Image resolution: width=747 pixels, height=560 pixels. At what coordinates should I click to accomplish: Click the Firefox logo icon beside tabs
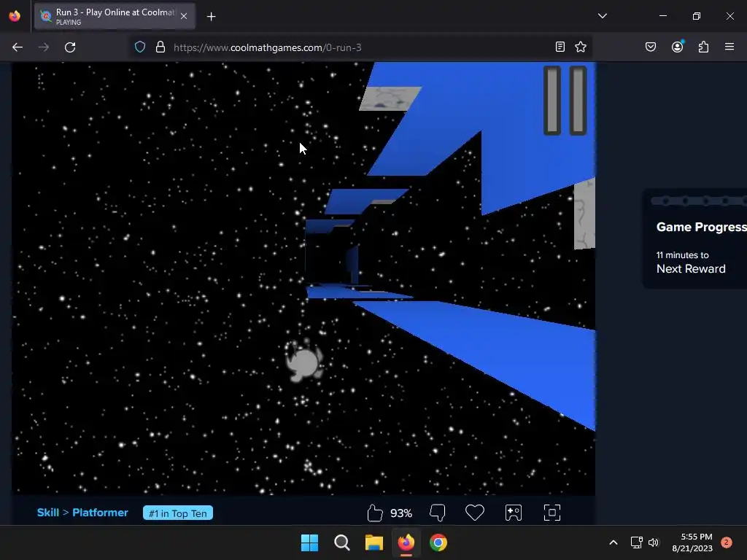click(15, 16)
